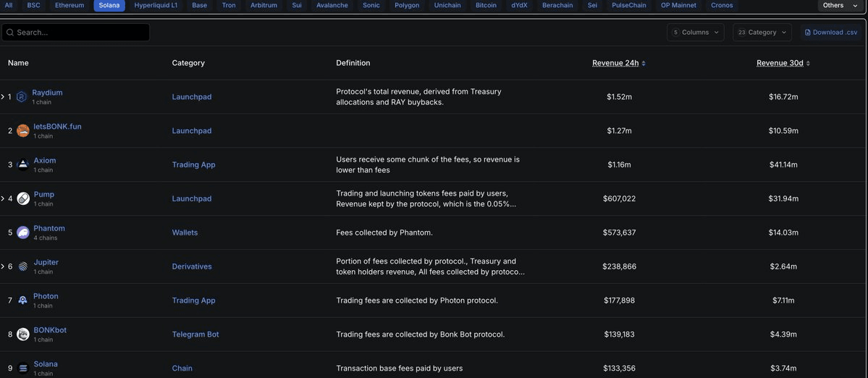Open the Others chains dropdown
The image size is (868, 378).
838,6
